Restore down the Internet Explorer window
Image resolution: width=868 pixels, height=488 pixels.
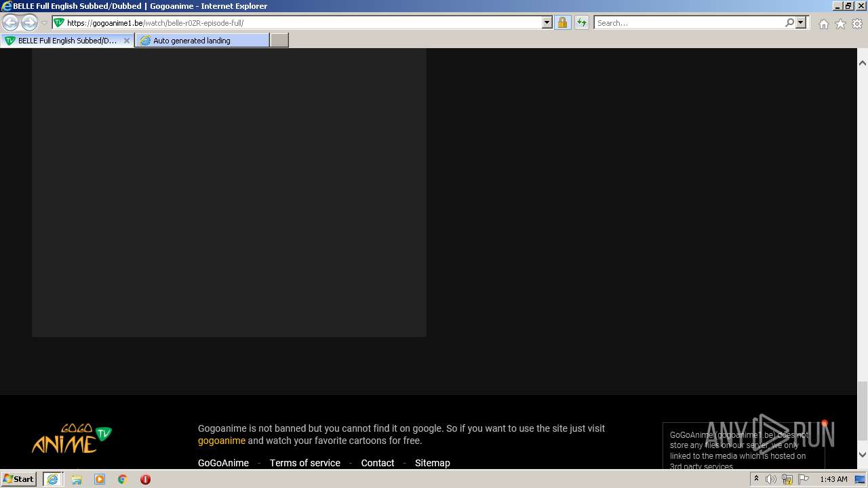click(x=849, y=5)
